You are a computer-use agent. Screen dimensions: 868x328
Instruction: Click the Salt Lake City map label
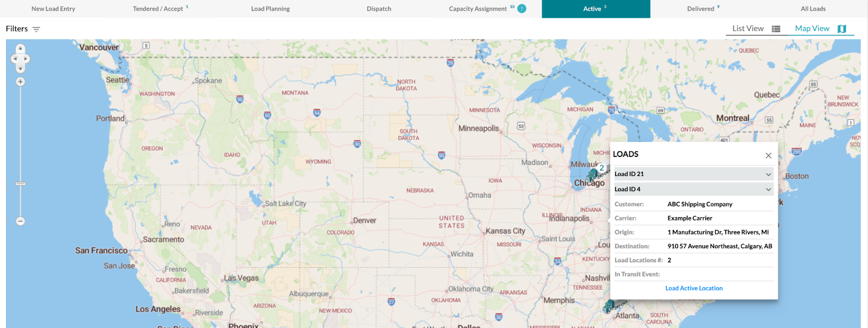pos(285,204)
